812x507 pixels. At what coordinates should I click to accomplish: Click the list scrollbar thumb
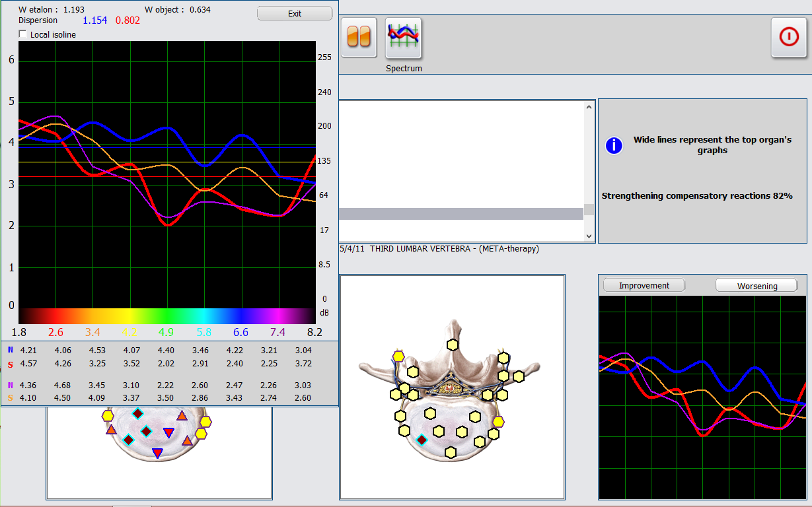[x=589, y=210]
